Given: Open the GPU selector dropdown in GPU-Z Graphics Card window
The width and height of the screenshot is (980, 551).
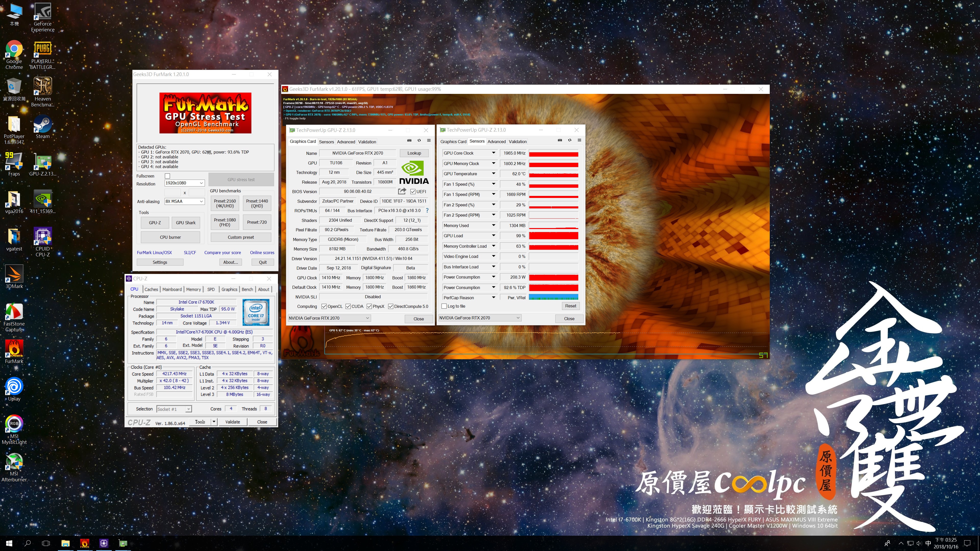Looking at the screenshot, I should pyautogui.click(x=329, y=318).
